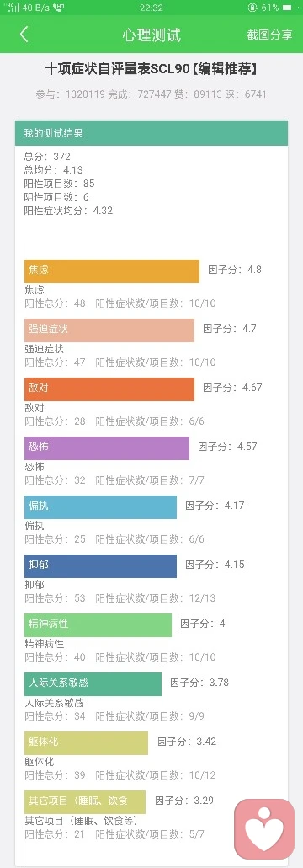Image resolution: width=303 pixels, height=868 pixels.
Task: Tap the back arrow icon
Action: pyautogui.click(x=24, y=35)
